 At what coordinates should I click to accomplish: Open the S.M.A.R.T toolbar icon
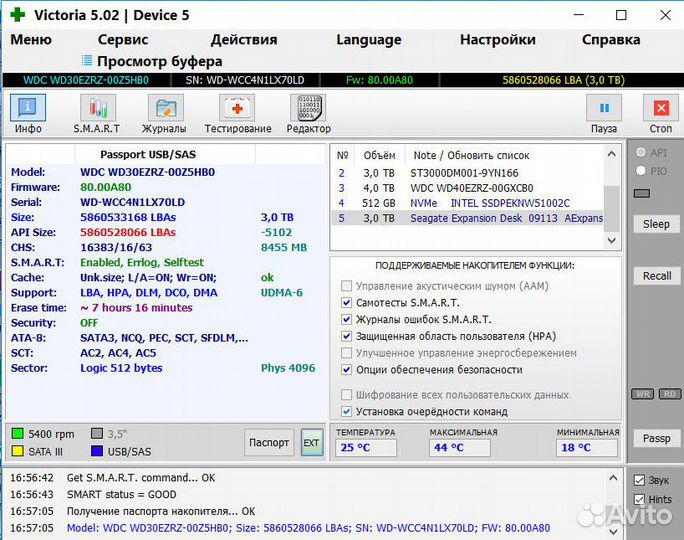tap(98, 108)
